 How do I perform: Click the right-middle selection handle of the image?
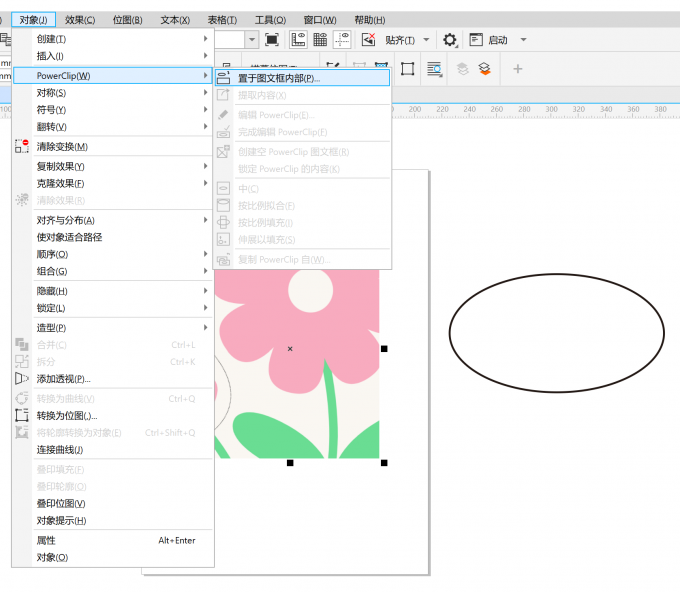[x=384, y=349]
